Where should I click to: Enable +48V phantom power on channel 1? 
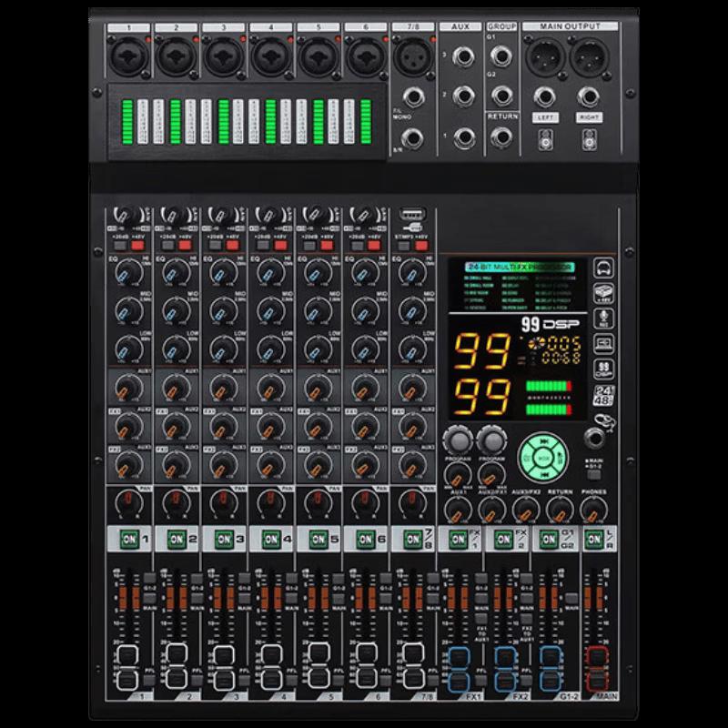[138, 245]
